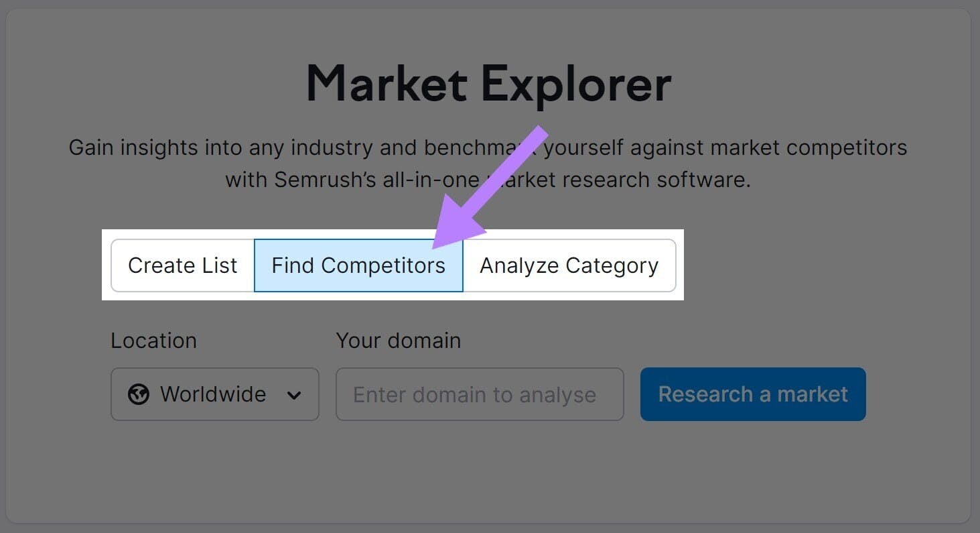Click the word "Explorer" in the title
The width and height of the screenshot is (980, 533).
tap(575, 84)
